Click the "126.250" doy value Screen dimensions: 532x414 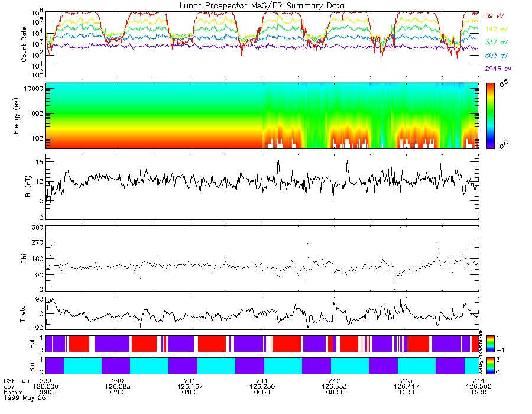click(x=262, y=387)
